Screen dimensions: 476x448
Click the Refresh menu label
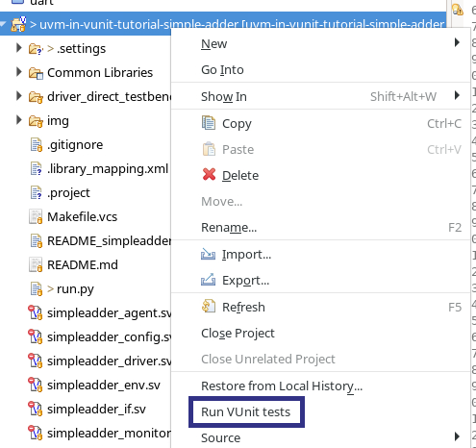point(243,307)
